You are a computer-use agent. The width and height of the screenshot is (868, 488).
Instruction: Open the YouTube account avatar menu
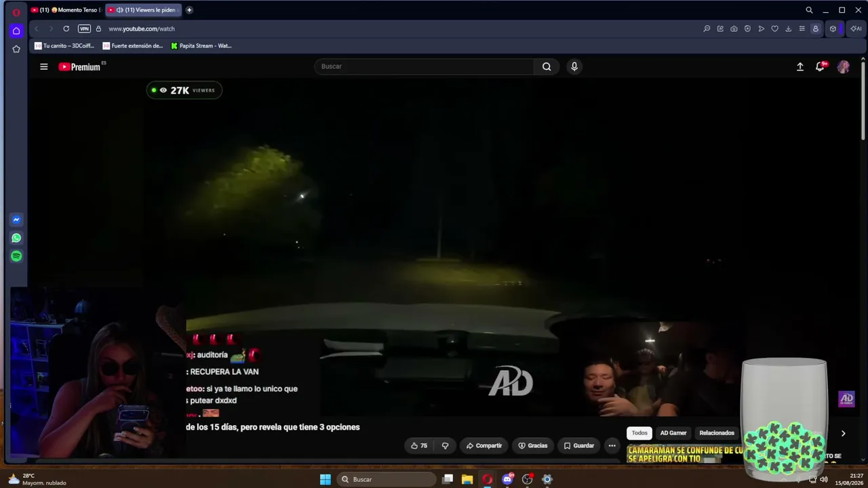point(844,66)
